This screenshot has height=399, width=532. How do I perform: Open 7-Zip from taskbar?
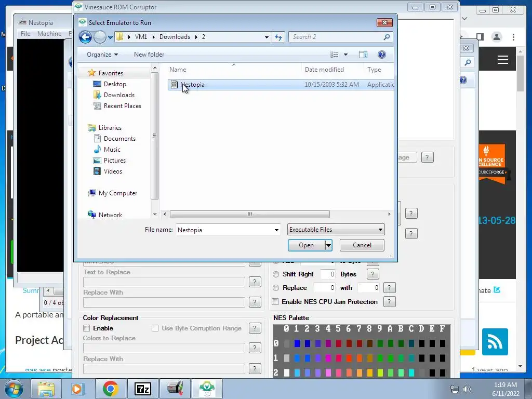tap(142, 389)
